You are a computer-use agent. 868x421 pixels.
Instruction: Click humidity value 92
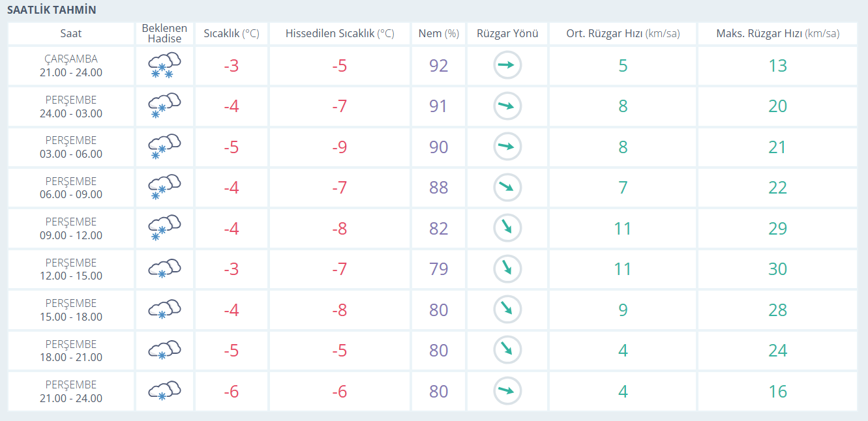pyautogui.click(x=439, y=66)
